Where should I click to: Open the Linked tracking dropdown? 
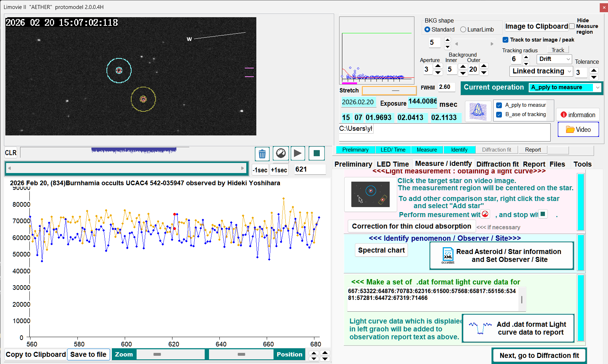(542, 71)
